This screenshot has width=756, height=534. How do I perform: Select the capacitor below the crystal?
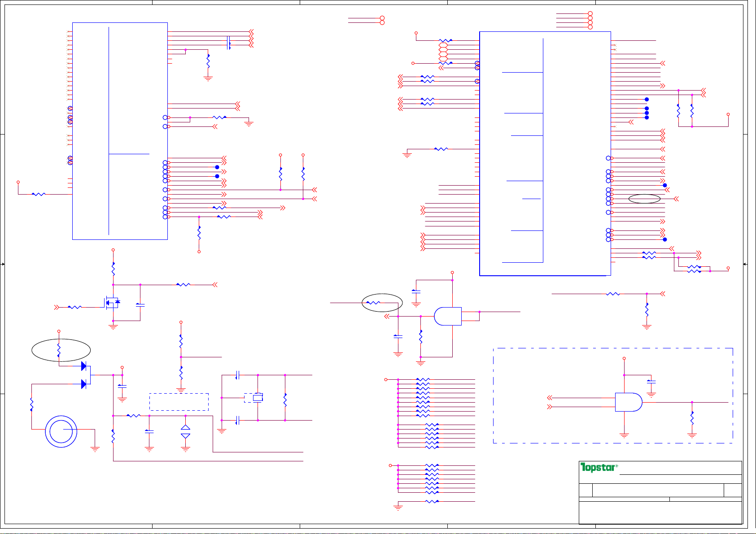pyautogui.click(x=238, y=420)
